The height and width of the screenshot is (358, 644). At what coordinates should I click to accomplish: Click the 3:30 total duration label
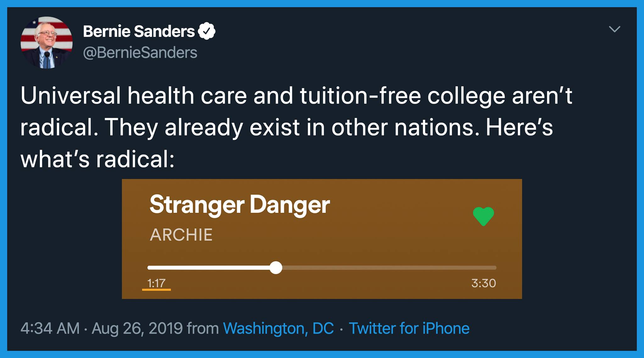pyautogui.click(x=484, y=283)
